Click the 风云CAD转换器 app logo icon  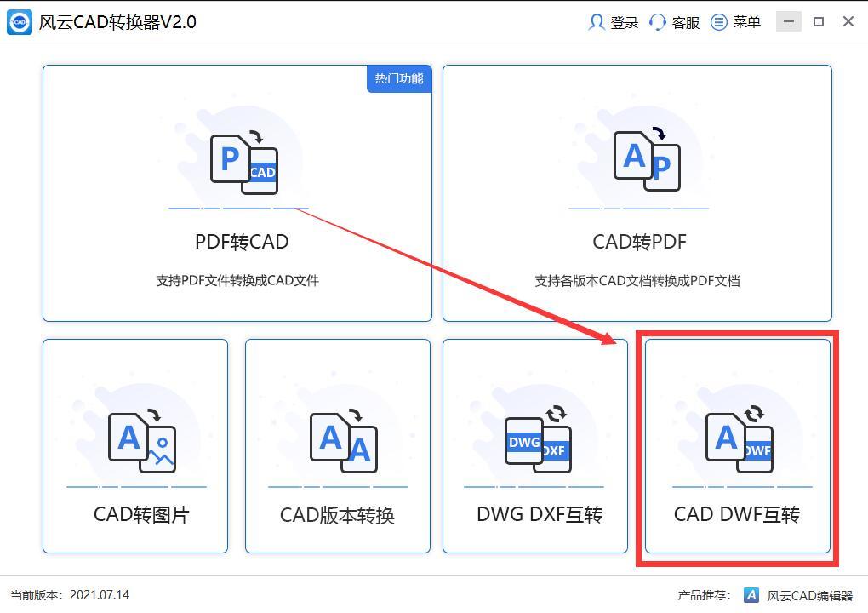pos(20,22)
